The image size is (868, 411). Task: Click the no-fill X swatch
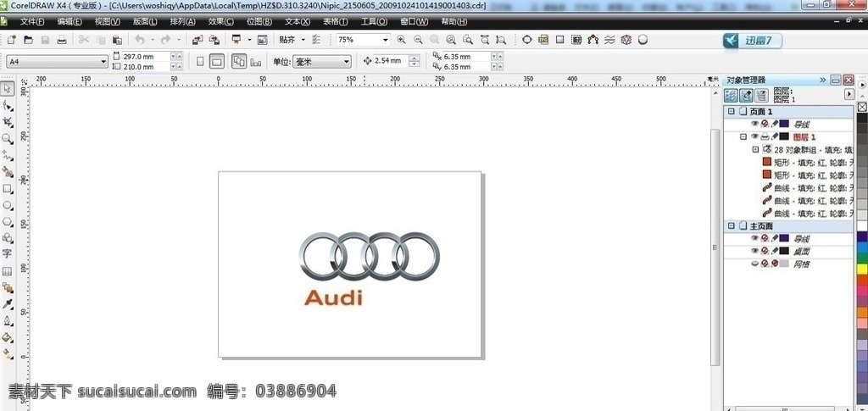[x=862, y=107]
